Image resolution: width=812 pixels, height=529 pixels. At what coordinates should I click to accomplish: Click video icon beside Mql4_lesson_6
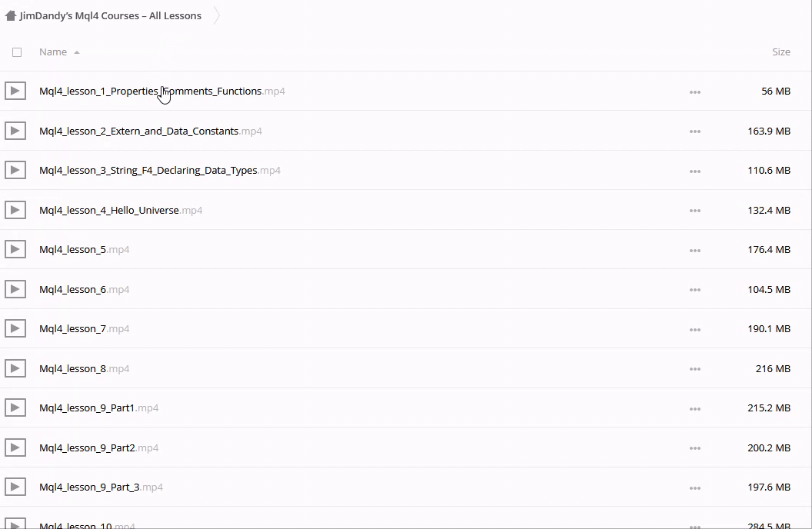[x=15, y=289]
